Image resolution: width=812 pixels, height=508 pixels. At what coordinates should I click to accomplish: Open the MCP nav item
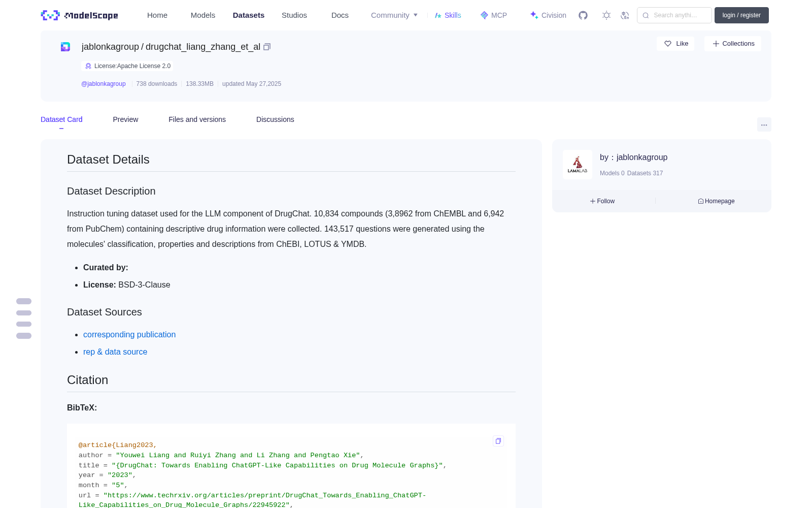[x=493, y=15]
